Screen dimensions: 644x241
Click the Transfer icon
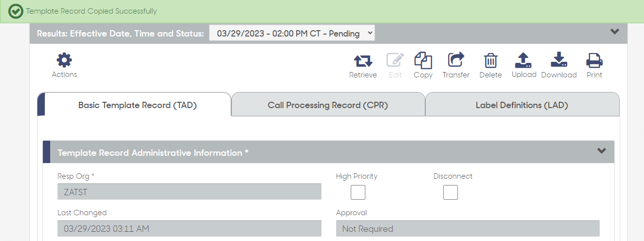click(x=456, y=60)
